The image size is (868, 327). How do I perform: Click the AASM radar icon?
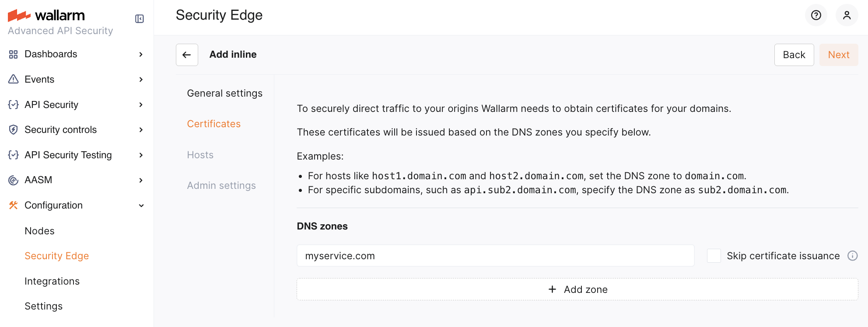[x=14, y=180]
